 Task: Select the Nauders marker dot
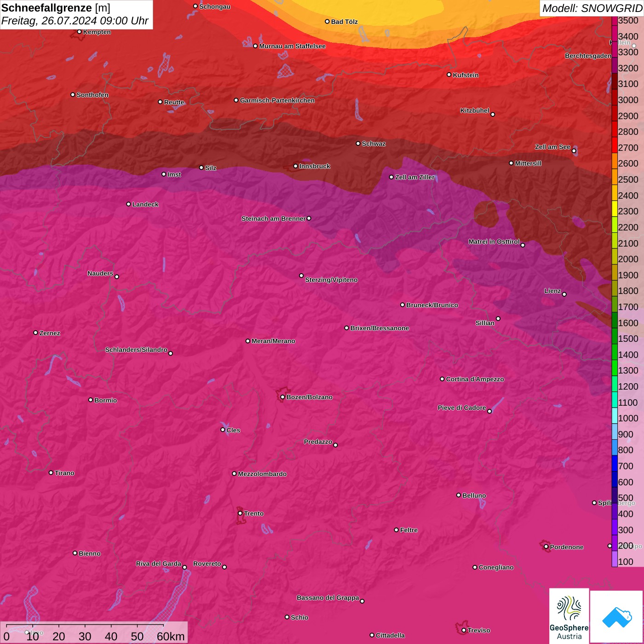tap(117, 277)
